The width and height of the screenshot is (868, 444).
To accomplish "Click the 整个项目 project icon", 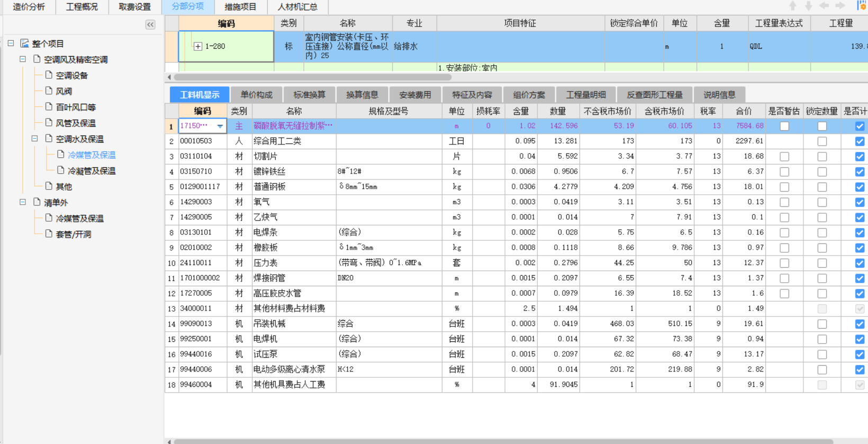I will click(24, 43).
